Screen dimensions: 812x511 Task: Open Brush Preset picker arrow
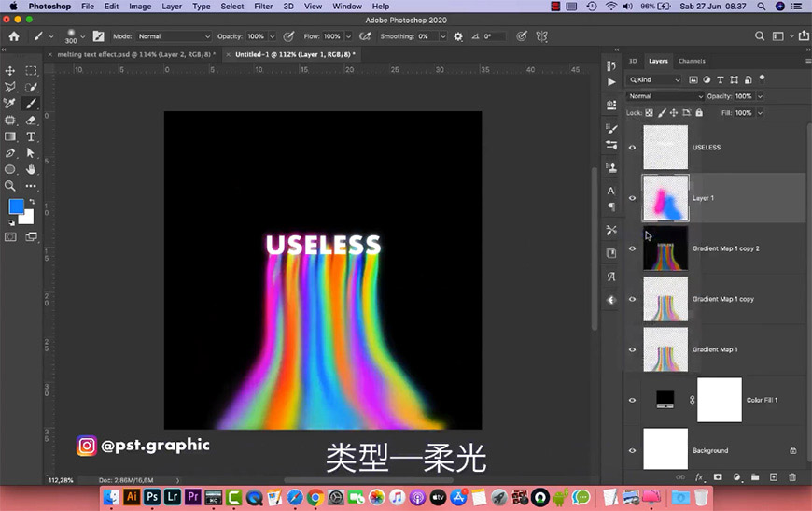[82, 36]
